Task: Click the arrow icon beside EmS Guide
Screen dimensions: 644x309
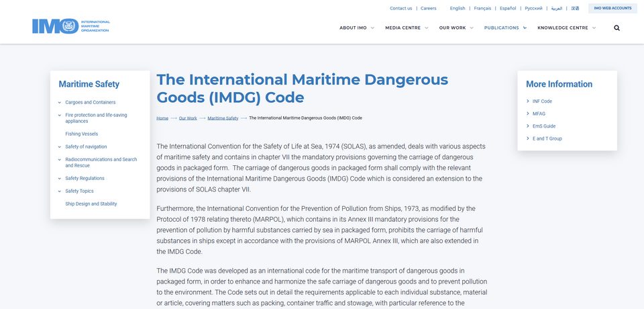Action: [x=528, y=126]
